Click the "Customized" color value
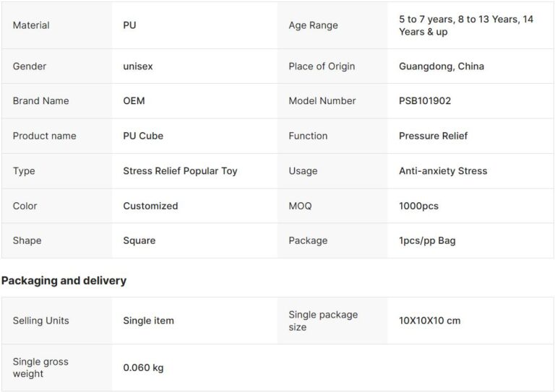 coord(150,206)
